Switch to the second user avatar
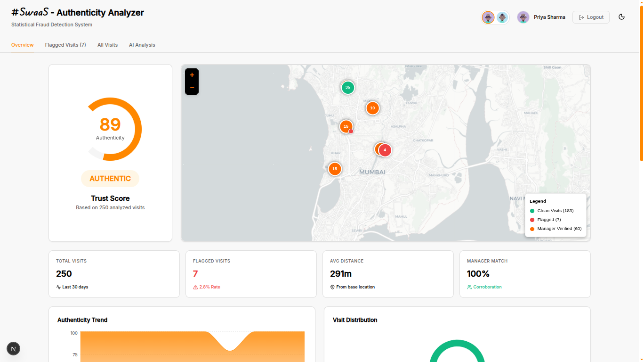This screenshot has height=362, width=644. click(x=502, y=17)
